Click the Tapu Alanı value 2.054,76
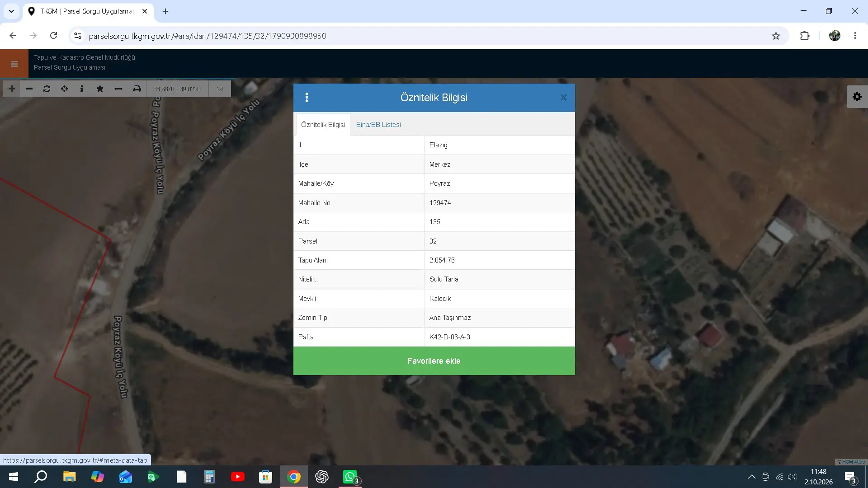The image size is (868, 488). point(442,260)
